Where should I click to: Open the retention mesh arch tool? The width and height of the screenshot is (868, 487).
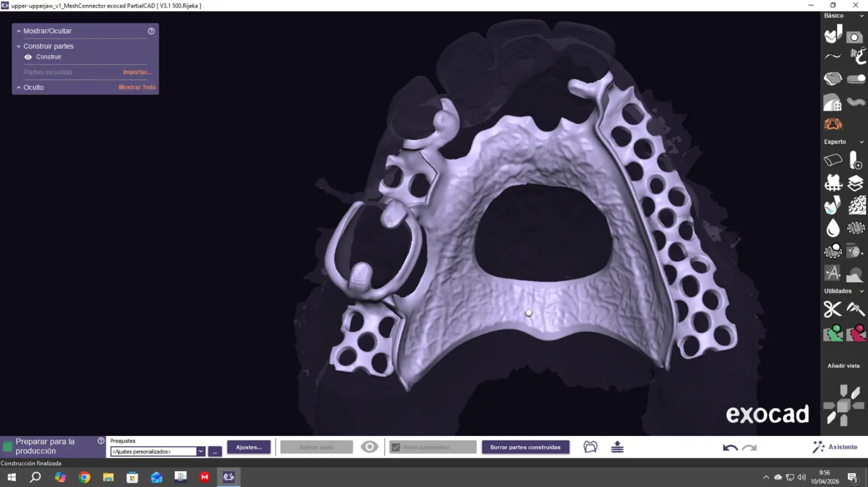pos(833,102)
